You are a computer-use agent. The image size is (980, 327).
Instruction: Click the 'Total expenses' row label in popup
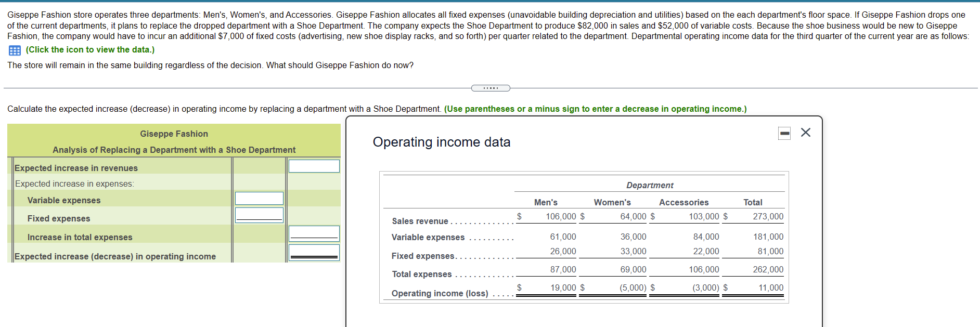(421, 274)
